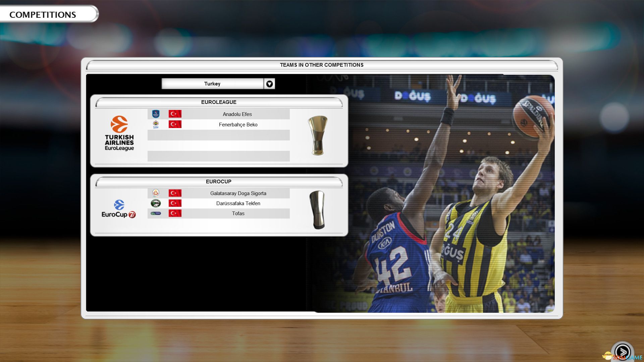Select Tofas team row
Screen dimensions: 644x362
pyautogui.click(x=238, y=214)
